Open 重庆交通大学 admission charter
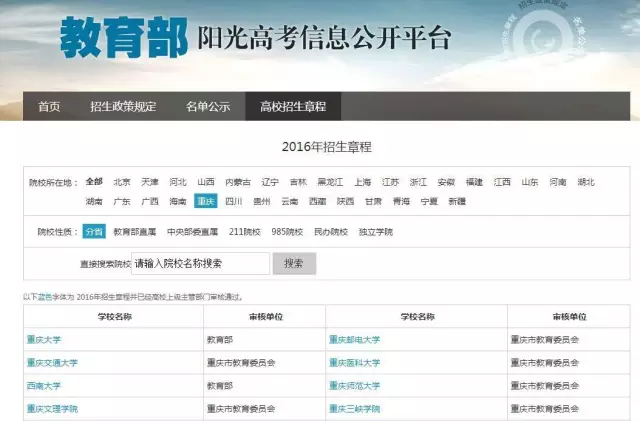This screenshot has width=640, height=421. [52, 363]
